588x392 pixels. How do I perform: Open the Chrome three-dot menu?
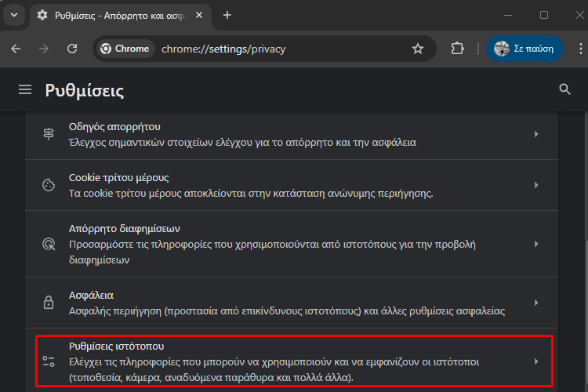(580, 49)
